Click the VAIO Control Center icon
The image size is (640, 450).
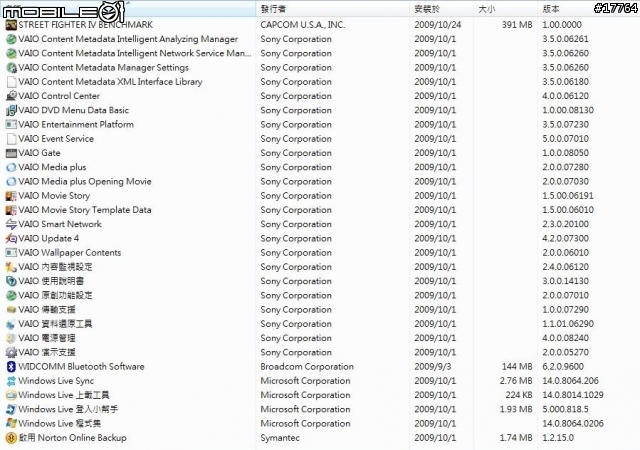(11, 96)
